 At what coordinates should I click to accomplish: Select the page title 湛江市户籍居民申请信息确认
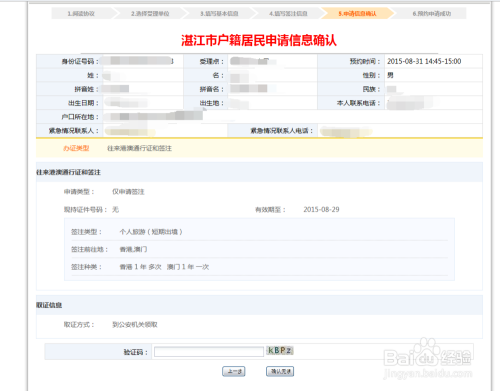(259, 40)
